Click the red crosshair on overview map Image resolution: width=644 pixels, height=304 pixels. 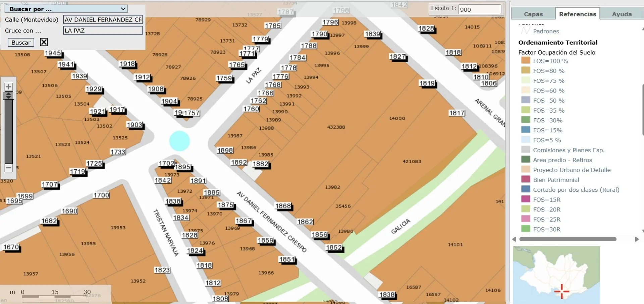tap(561, 291)
